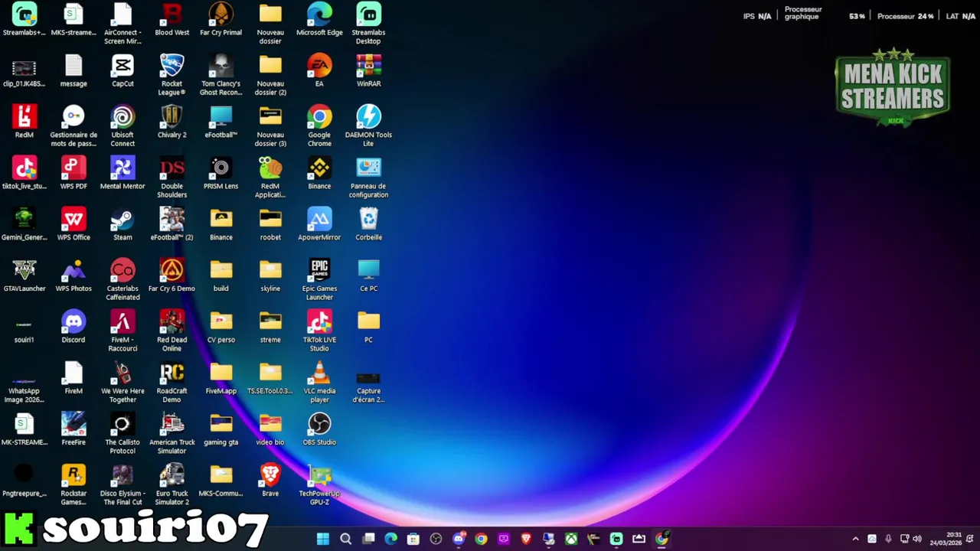980x551 pixels.
Task: Open the clock showing 24/03/2026
Action: (x=946, y=539)
